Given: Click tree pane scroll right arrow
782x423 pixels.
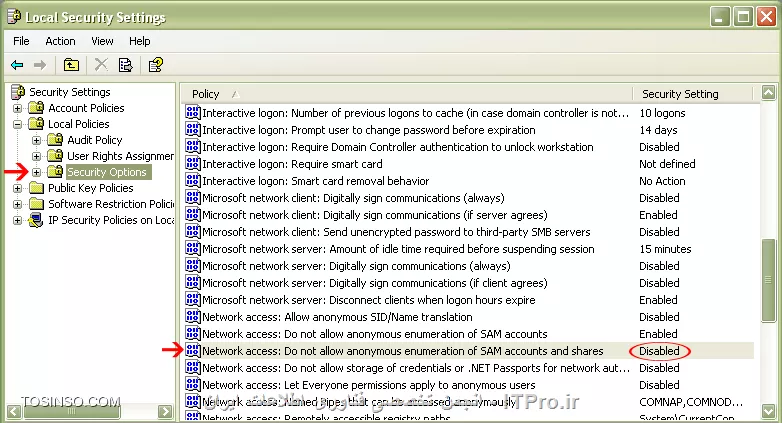Looking at the screenshot, I should (165, 412).
